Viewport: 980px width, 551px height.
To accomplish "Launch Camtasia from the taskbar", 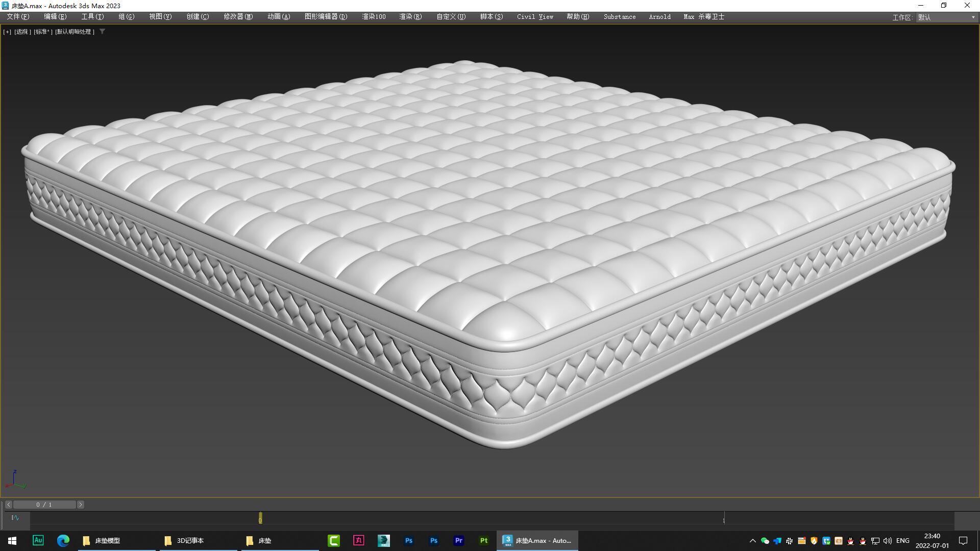I will point(334,540).
